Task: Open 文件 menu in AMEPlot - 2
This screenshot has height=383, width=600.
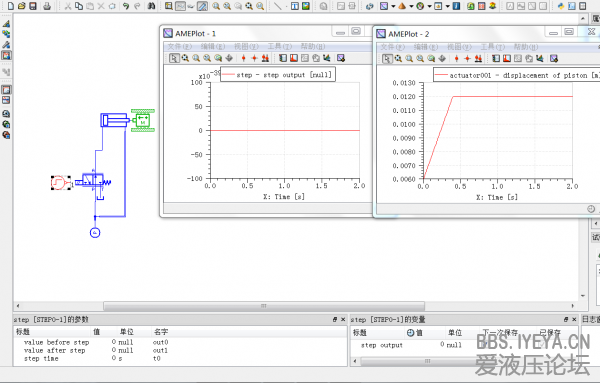Action: click(392, 47)
